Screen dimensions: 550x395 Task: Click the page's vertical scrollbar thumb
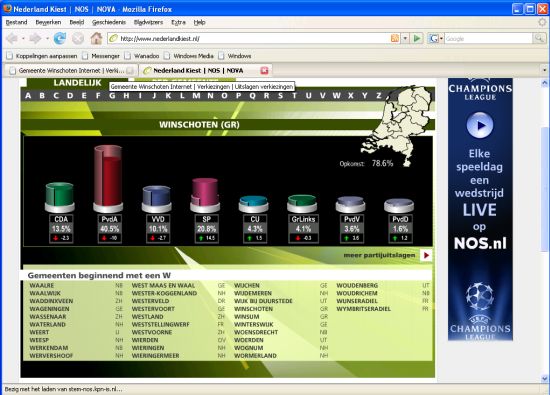544,189
